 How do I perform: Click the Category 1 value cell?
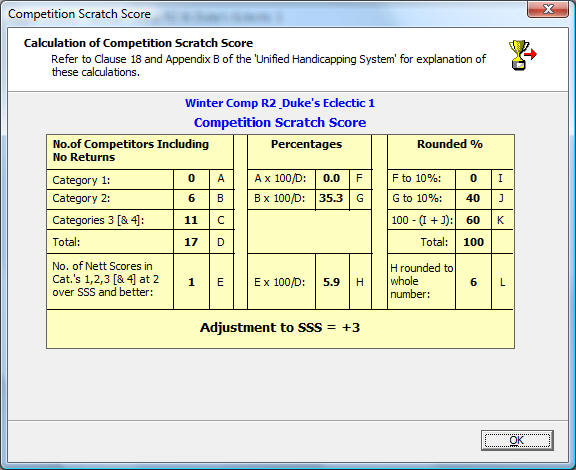[x=191, y=179]
